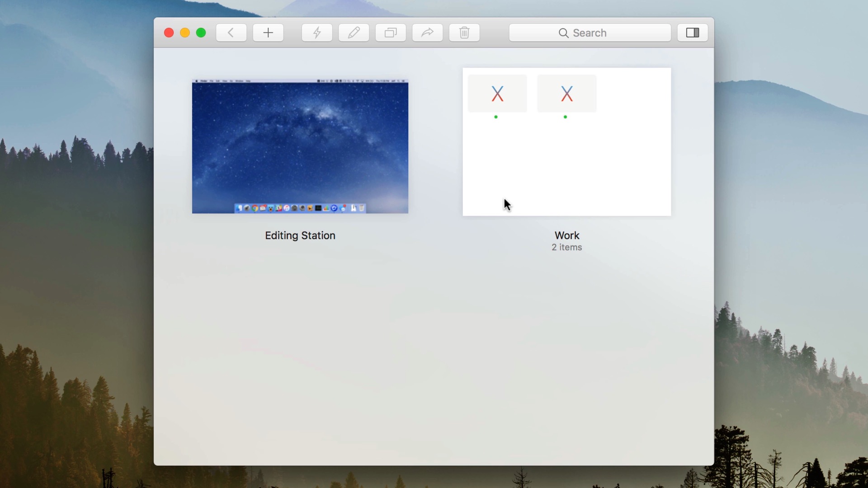Open the Editing Station screen thumbnail

300,146
